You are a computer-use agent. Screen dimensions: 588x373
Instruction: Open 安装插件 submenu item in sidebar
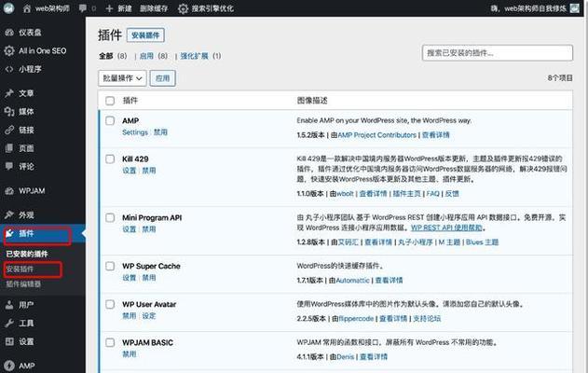[20, 269]
